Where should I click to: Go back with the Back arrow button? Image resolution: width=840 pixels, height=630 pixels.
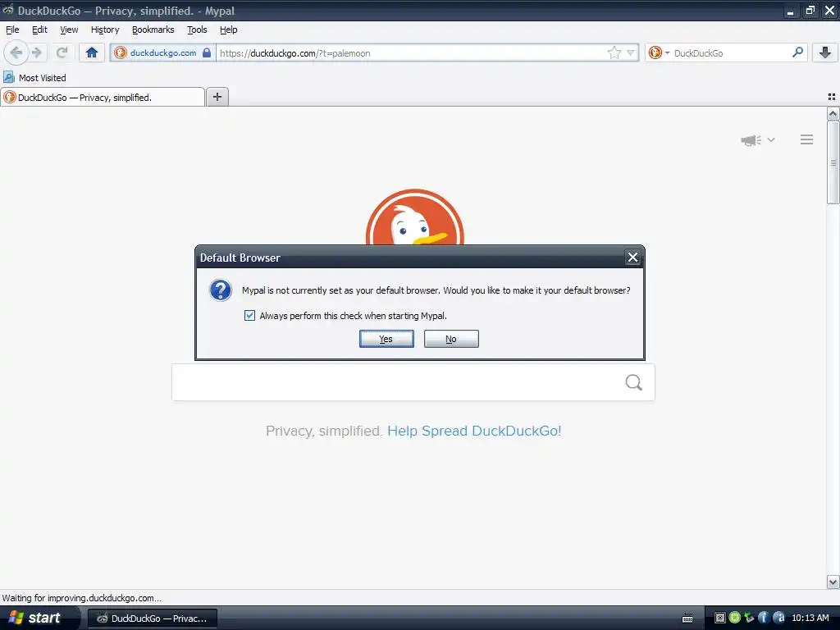[16, 52]
